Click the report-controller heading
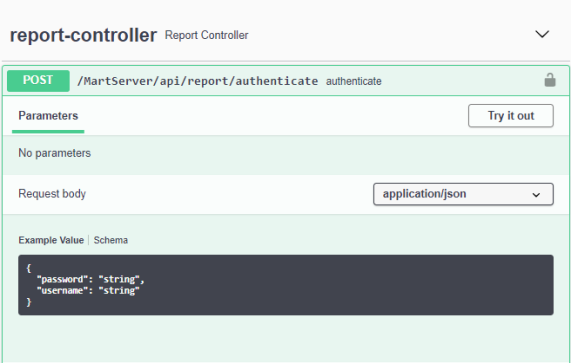This screenshot has width=571, height=363. point(83,35)
